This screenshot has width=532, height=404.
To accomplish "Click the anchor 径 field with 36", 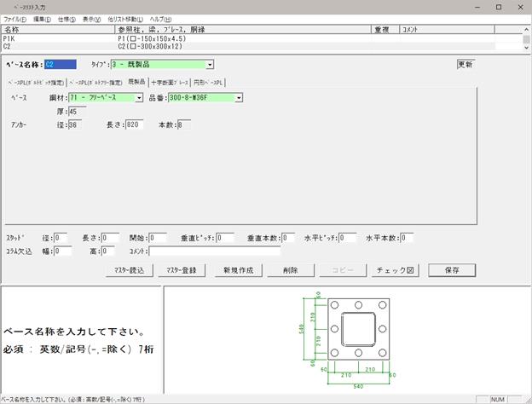I will tap(75, 124).
